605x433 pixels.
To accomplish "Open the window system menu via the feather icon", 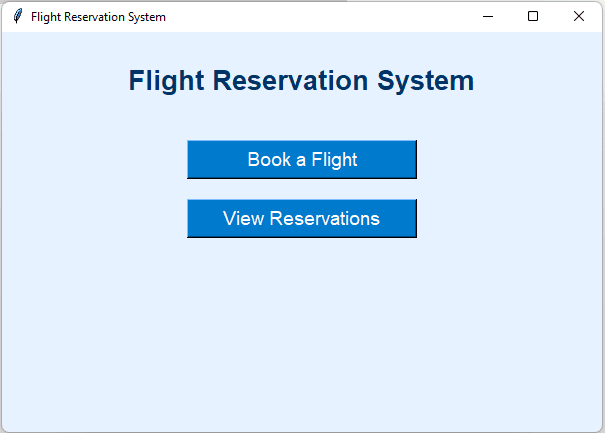I will click(17, 16).
